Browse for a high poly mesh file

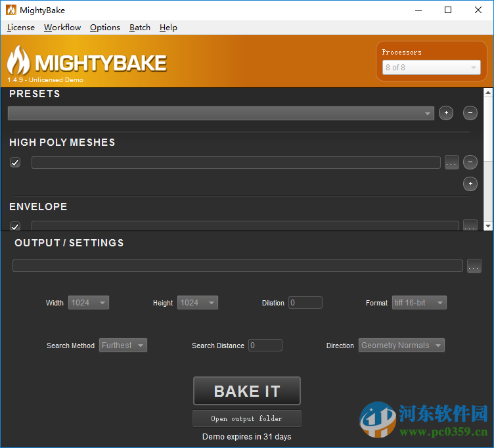tap(451, 162)
